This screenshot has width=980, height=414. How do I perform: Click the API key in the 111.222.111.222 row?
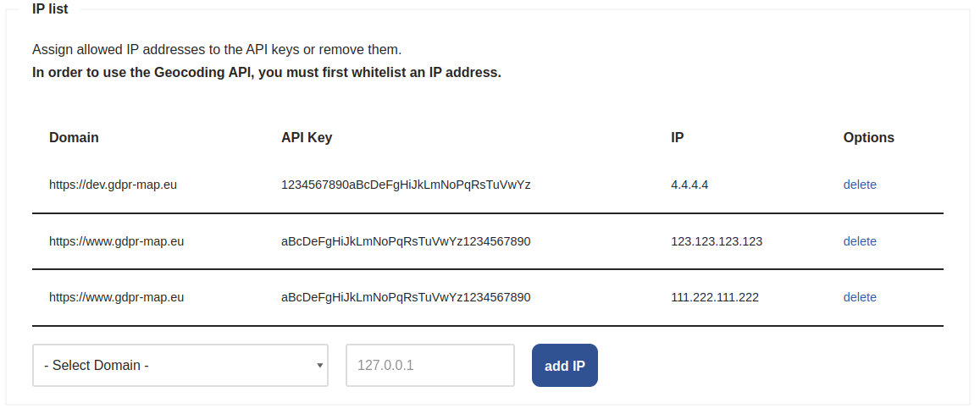[406, 297]
